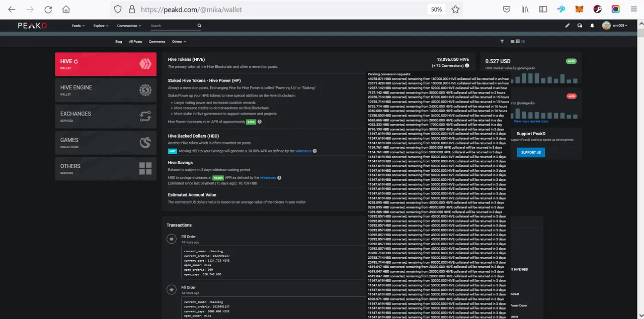Click the filter funnel icon
The height and width of the screenshot is (319, 644).
point(502,41)
